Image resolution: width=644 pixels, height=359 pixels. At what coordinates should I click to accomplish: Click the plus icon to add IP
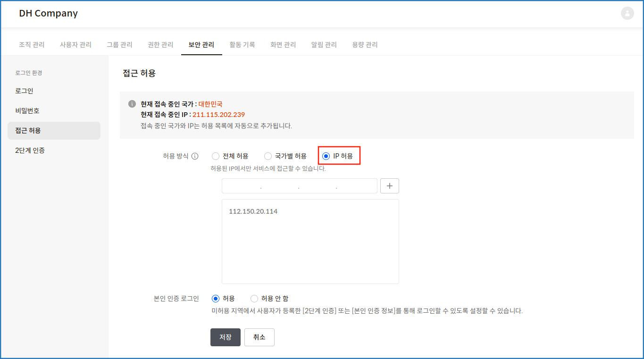(x=390, y=186)
